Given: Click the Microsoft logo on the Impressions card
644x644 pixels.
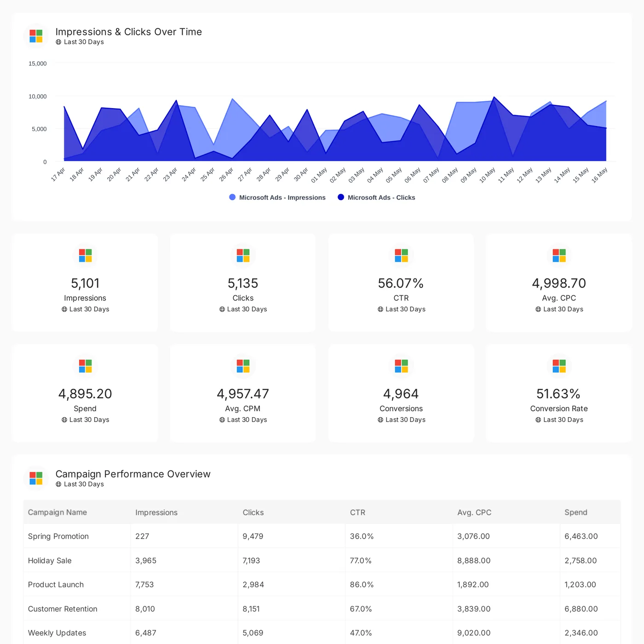Looking at the screenshot, I should click(85, 255).
